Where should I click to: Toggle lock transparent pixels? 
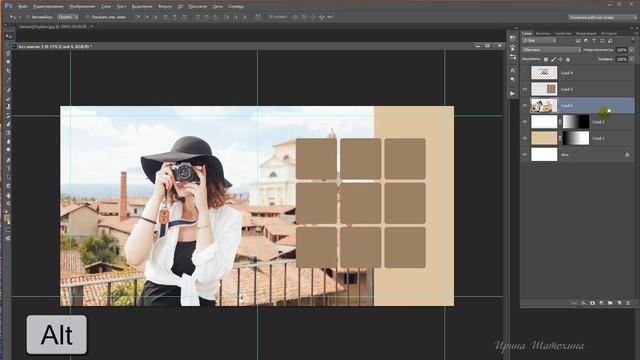coord(546,59)
